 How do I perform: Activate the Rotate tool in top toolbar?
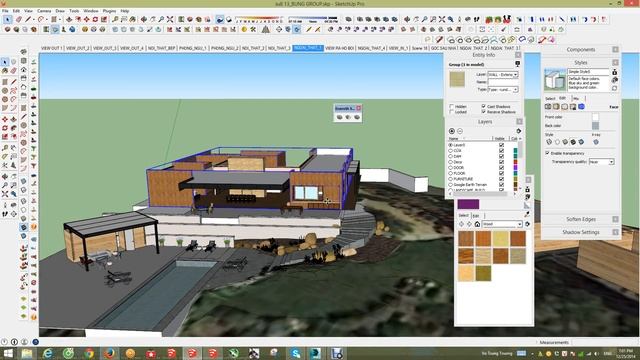(95, 19)
